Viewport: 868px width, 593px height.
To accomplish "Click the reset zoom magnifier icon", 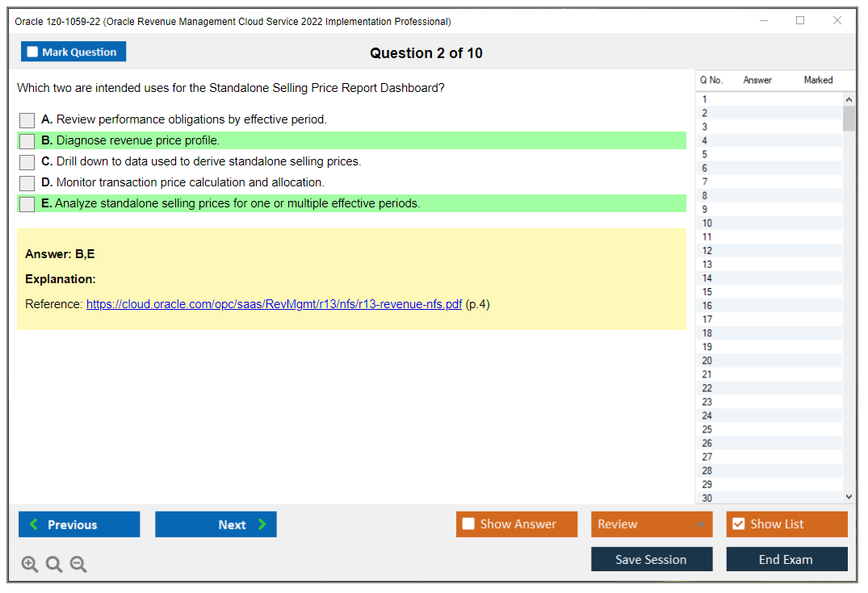I will click(x=54, y=564).
